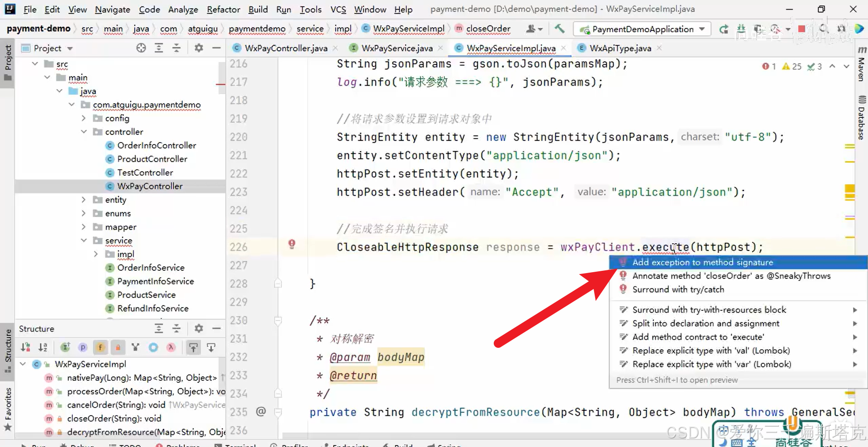Screen dimensions: 868x447
Task: Close the WxApiType.java tab
Action: (x=659, y=48)
